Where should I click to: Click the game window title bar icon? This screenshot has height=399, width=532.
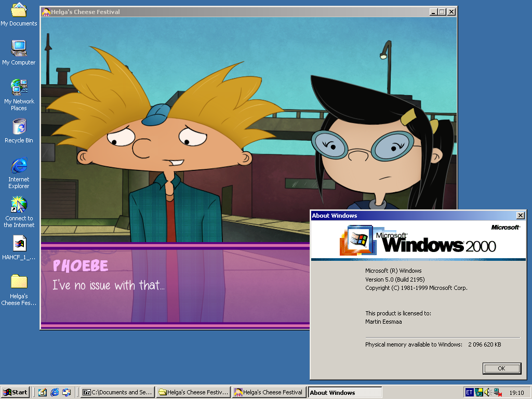click(x=46, y=12)
